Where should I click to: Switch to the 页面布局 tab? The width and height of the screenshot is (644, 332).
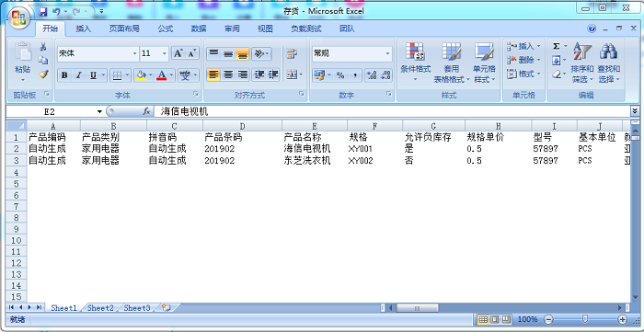124,29
